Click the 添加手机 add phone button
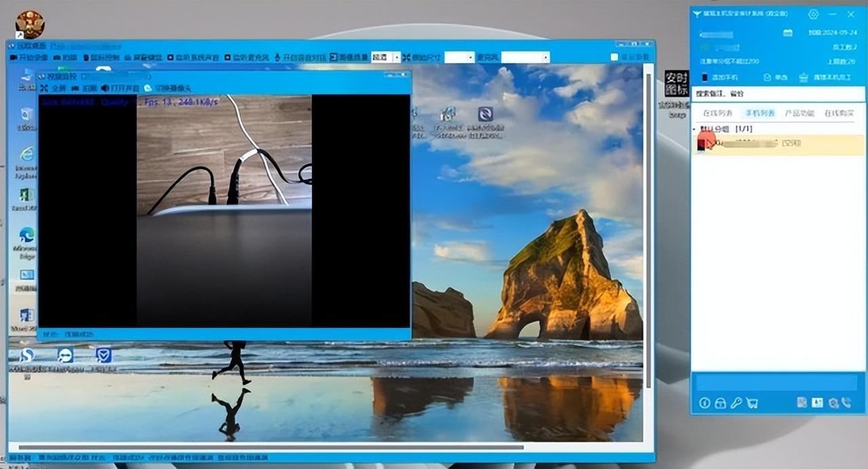 point(719,77)
